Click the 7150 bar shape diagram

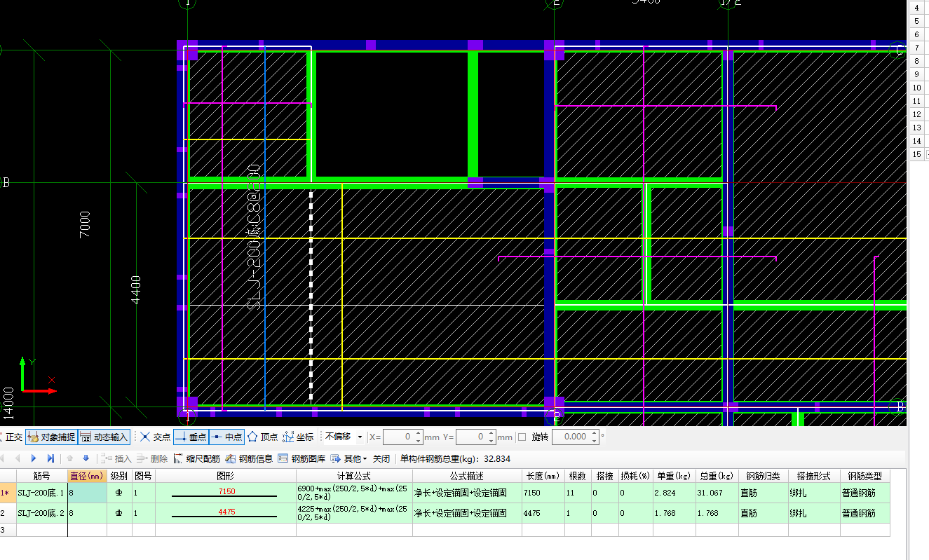(x=225, y=493)
